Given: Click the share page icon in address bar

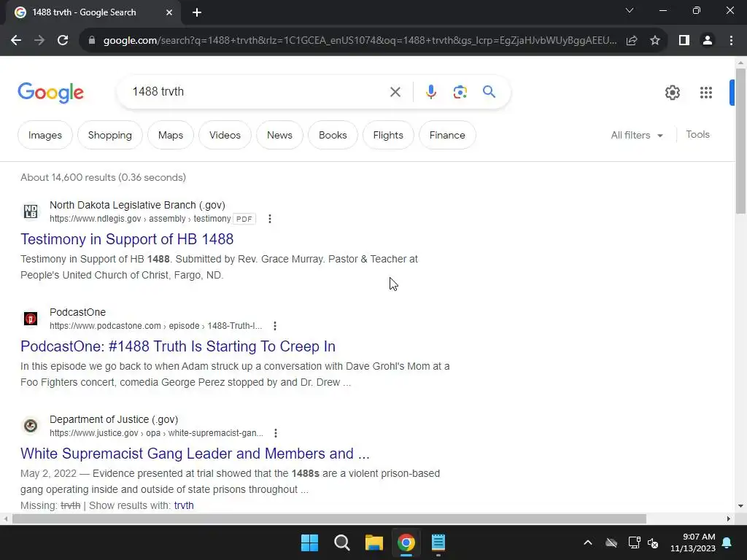Looking at the screenshot, I should [x=632, y=41].
